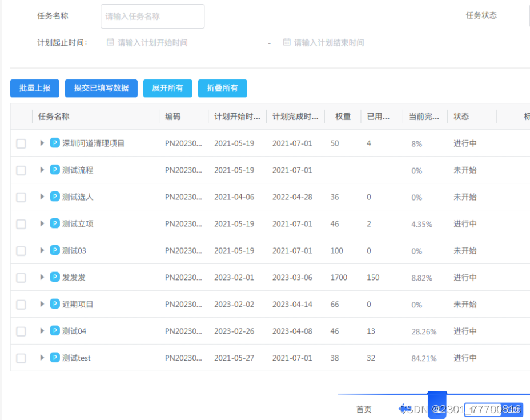The image size is (530, 420).
Task: Check the checkbox for 深圳河道清理项目 row
Action: pyautogui.click(x=21, y=143)
